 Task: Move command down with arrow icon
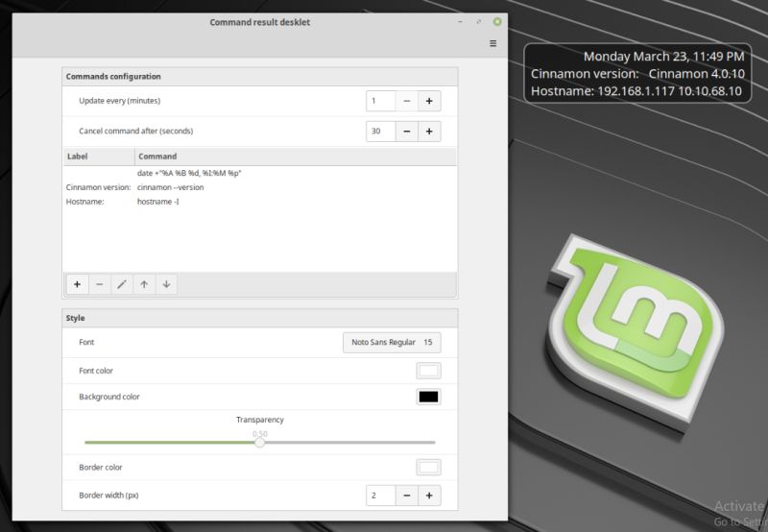pyautogui.click(x=166, y=284)
